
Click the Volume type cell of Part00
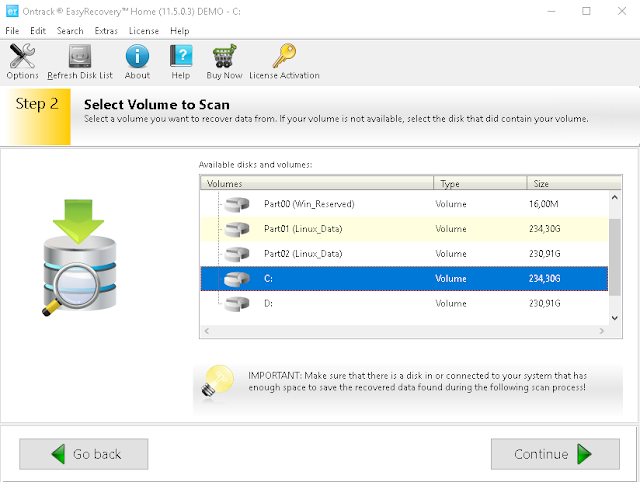point(451,204)
